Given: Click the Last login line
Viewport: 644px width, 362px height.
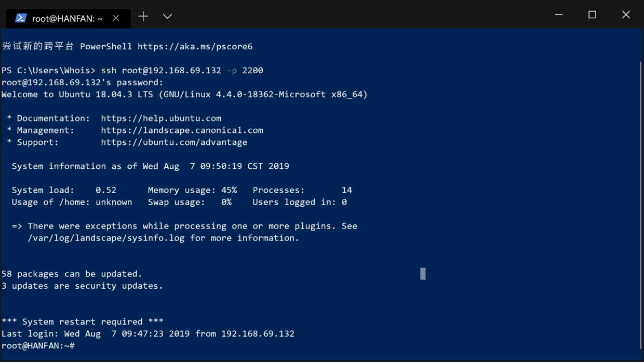Looking at the screenshot, I should [x=148, y=334].
